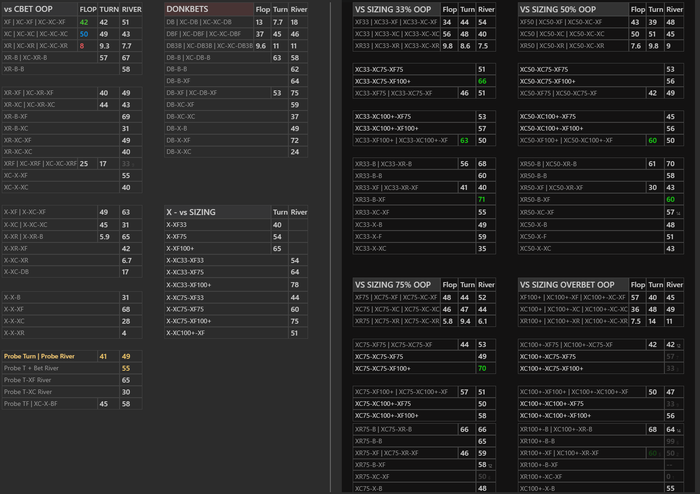Click River column header in DONKBETS table

(x=299, y=9)
